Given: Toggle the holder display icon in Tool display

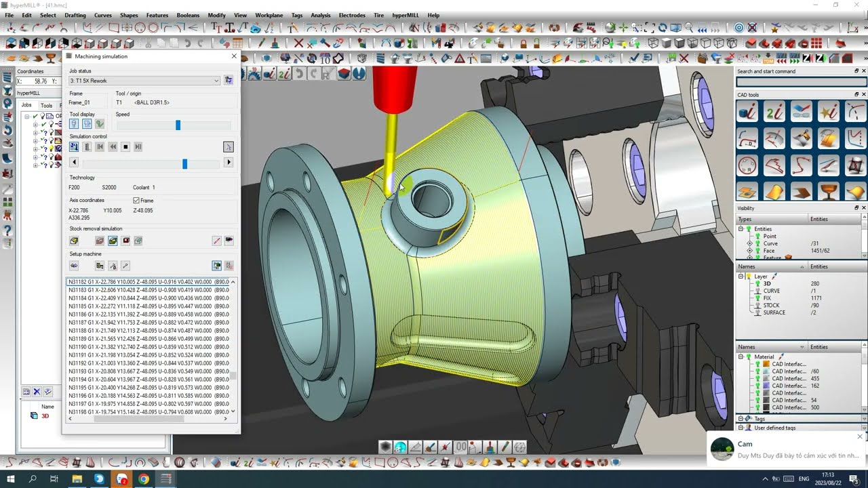Looking at the screenshot, I should pyautogui.click(x=87, y=124).
